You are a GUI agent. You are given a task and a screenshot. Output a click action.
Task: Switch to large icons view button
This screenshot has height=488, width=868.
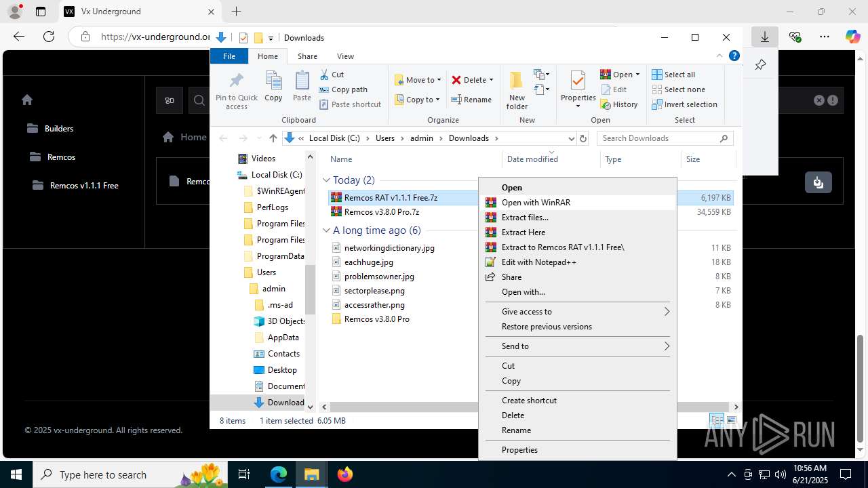pyautogui.click(x=731, y=421)
